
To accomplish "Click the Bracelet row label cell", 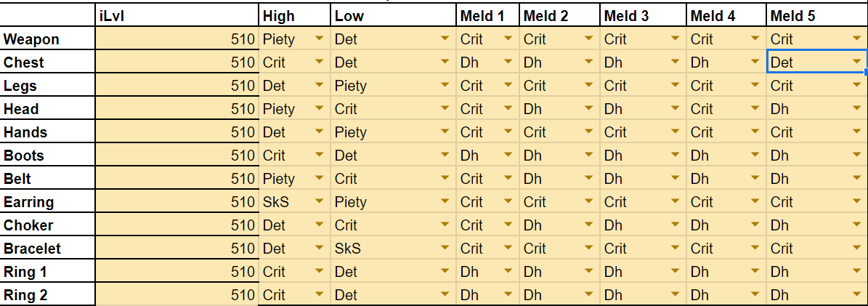I will pyautogui.click(x=47, y=249).
